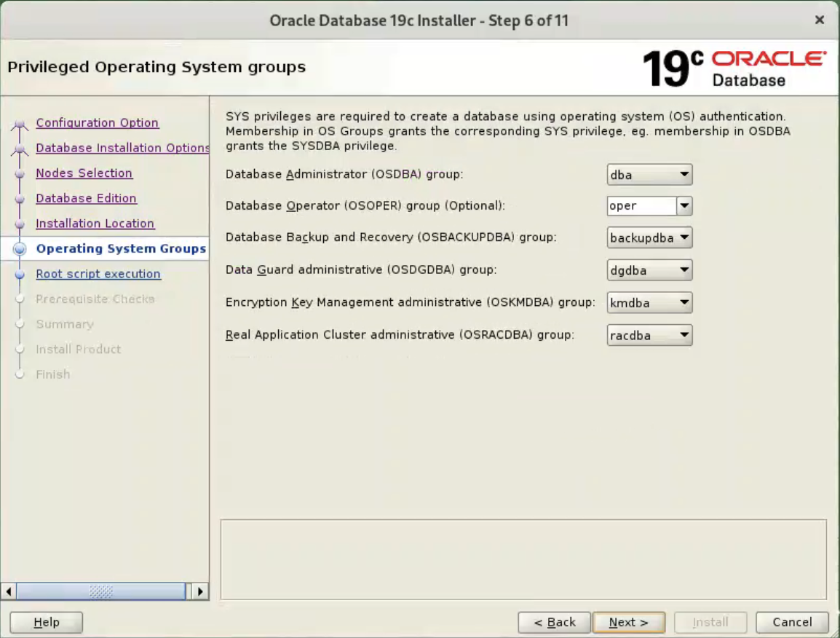Close the installer window
This screenshot has height=638, width=840.
click(820, 20)
